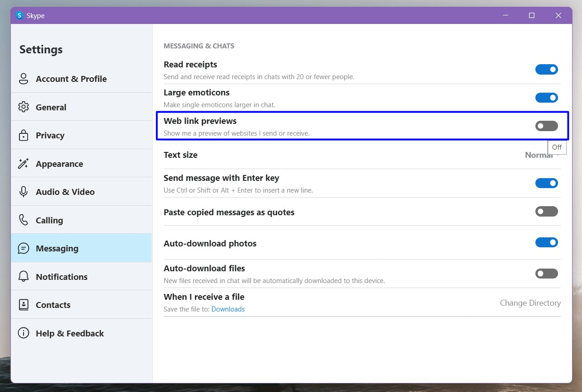Turn off the Read receipts toggle
Image resolution: width=582 pixels, height=392 pixels.
click(546, 70)
